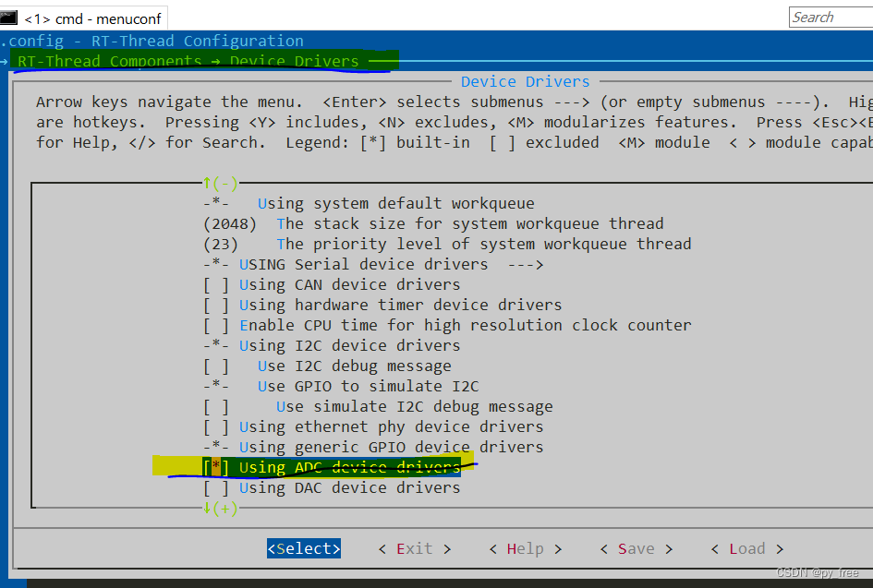The height and width of the screenshot is (588, 873).
Task: Click the Save button
Action: [636, 549]
